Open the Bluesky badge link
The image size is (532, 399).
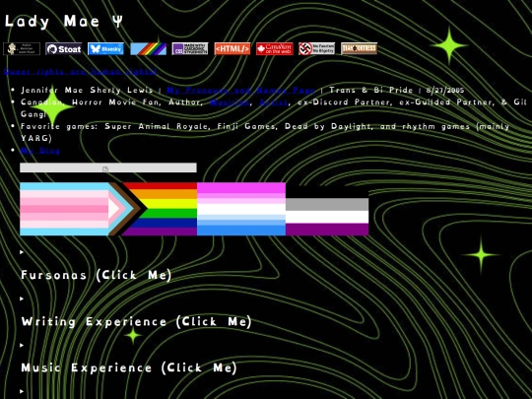coord(105,49)
